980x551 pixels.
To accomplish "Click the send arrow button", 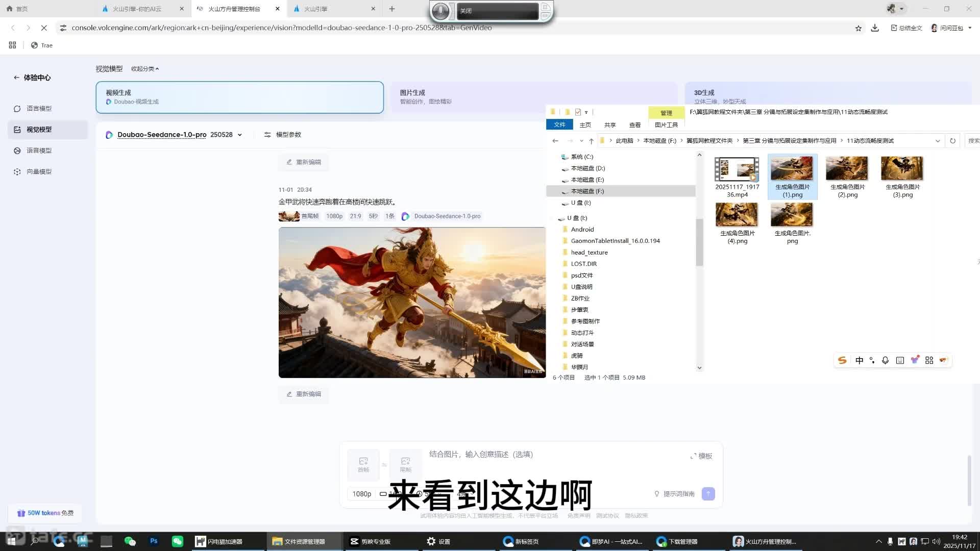I will [x=708, y=494].
